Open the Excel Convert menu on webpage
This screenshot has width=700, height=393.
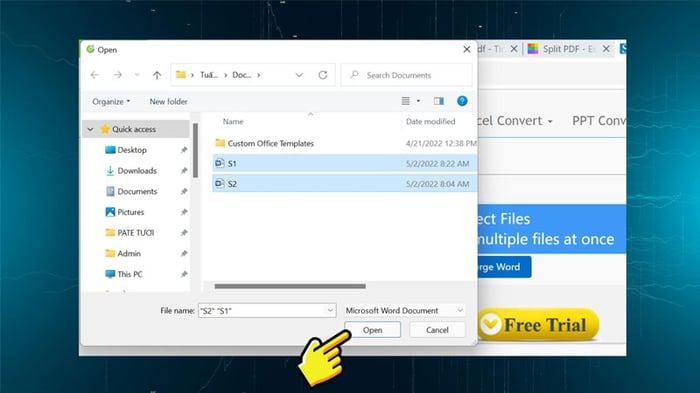(515, 121)
